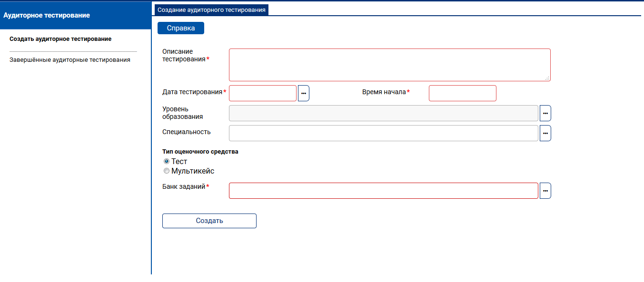Open the date picker next to Дата тестирования
Image resolution: width=644 pixels, height=282 pixels.
[x=303, y=93]
